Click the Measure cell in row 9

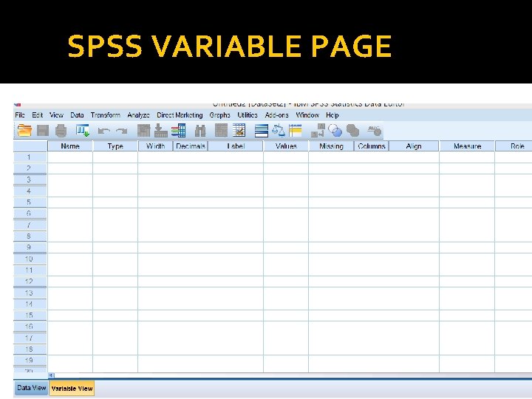click(x=467, y=248)
